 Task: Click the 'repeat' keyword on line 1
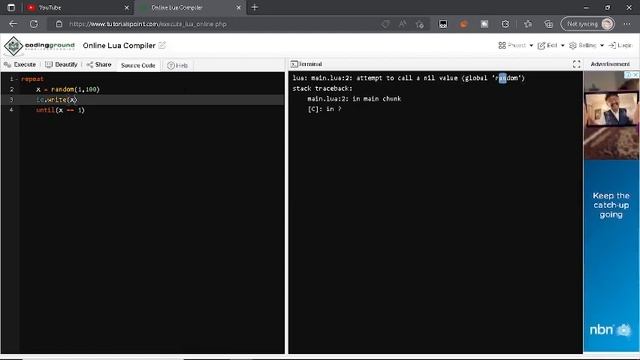(x=32, y=79)
